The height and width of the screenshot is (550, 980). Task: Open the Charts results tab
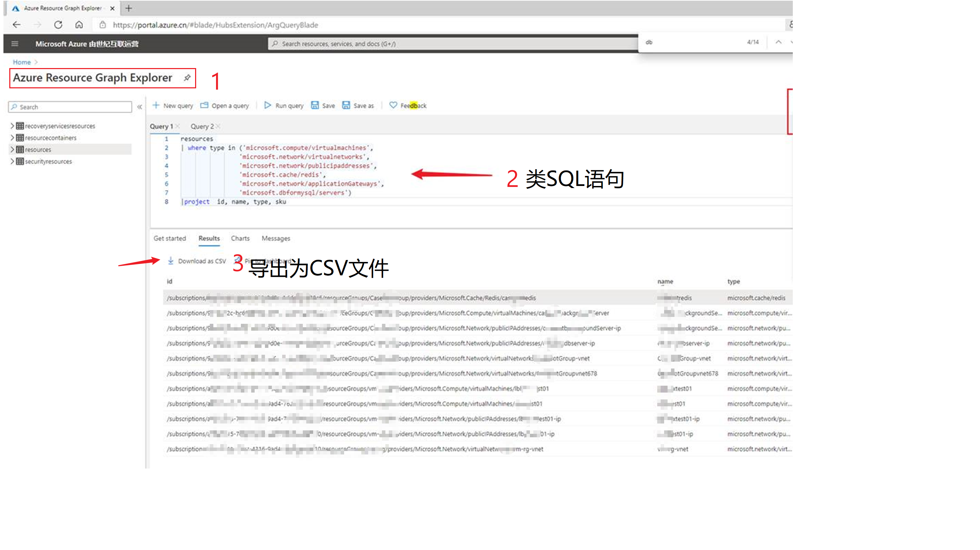coord(240,238)
